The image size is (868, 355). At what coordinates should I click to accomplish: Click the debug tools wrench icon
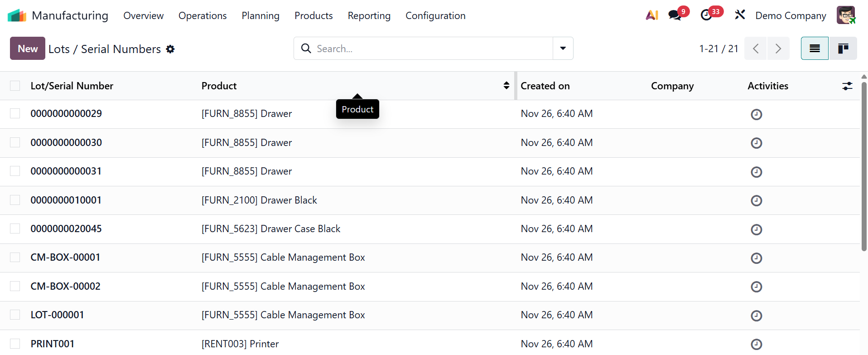pos(740,15)
